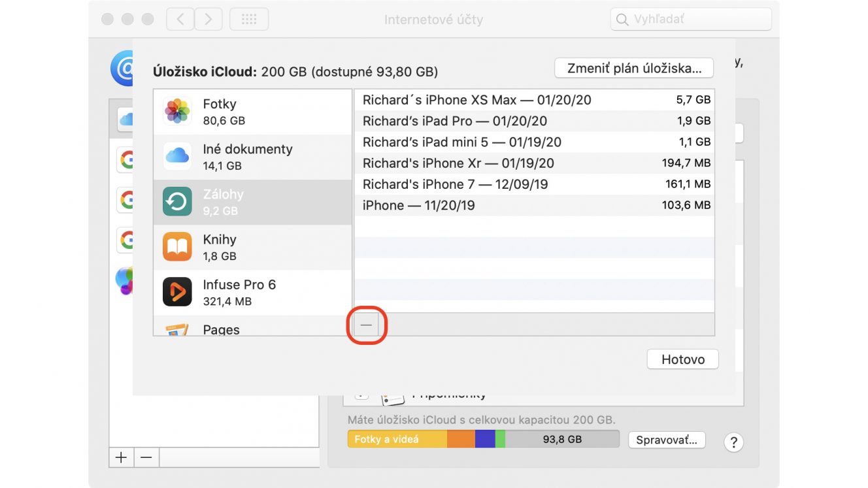The height and width of the screenshot is (488, 868).
Task: Click the 103,6 MB size value
Action: (x=686, y=205)
